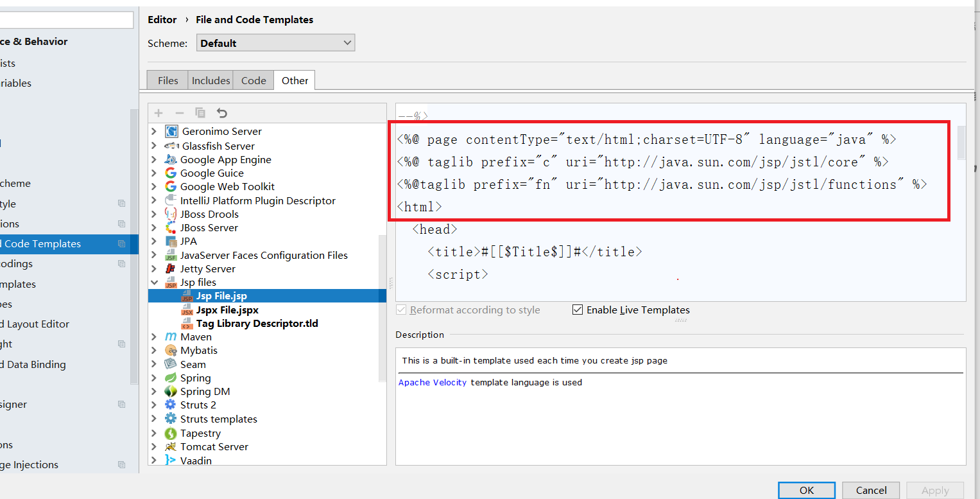This screenshot has width=980, height=499.
Task: Click the Apply button
Action: 935,490
